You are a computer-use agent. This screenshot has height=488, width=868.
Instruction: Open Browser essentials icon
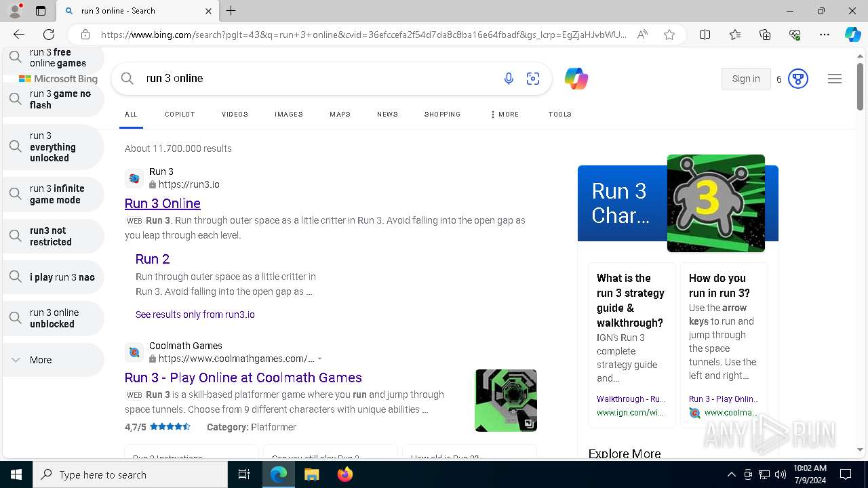point(795,35)
